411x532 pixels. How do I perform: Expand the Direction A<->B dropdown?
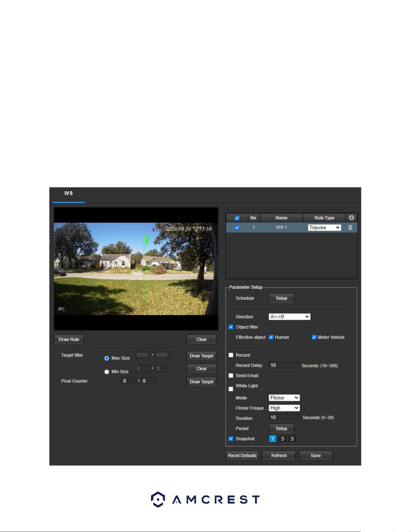click(x=289, y=317)
